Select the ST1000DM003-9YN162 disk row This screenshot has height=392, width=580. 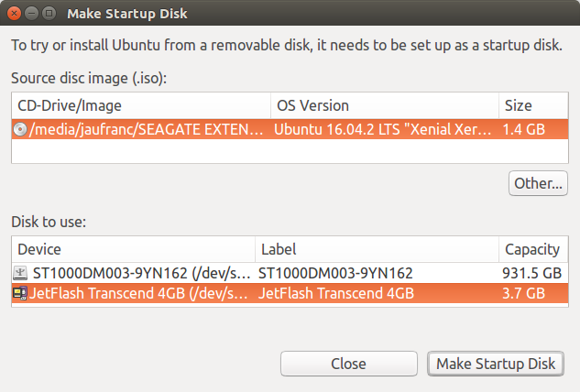click(290, 273)
